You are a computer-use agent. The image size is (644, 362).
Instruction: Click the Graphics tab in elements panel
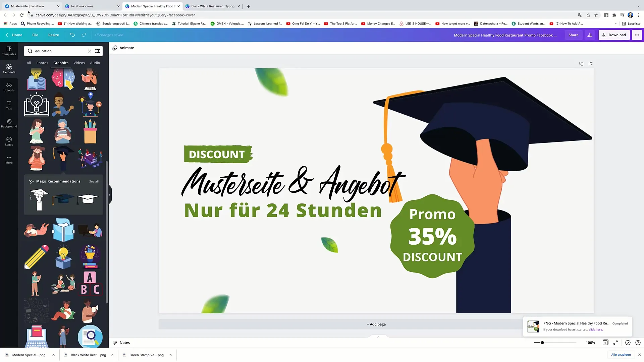coord(61,63)
